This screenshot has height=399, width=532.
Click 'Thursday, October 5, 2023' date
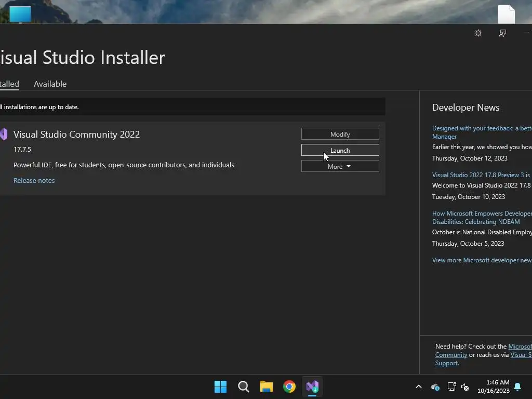pos(468,244)
